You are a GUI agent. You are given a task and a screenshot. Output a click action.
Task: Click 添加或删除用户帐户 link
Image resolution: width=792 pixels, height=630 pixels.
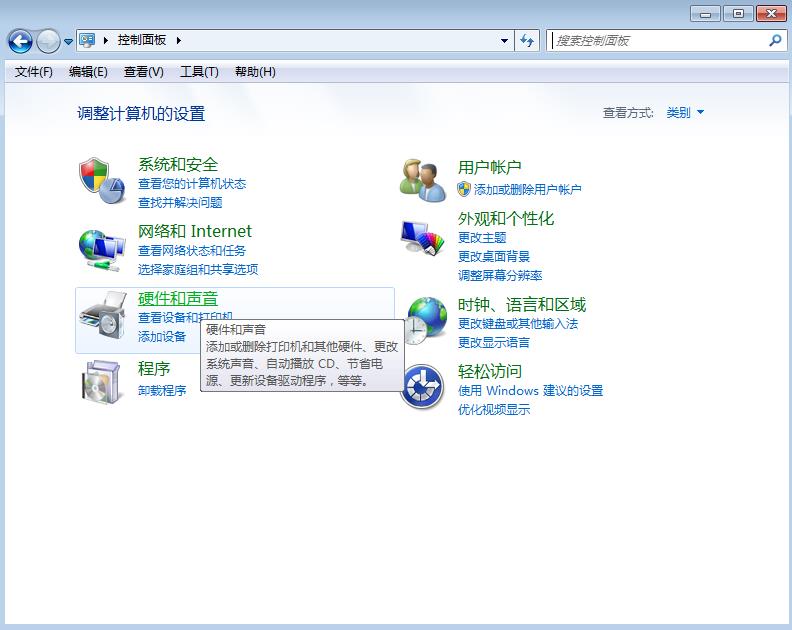pos(527,189)
